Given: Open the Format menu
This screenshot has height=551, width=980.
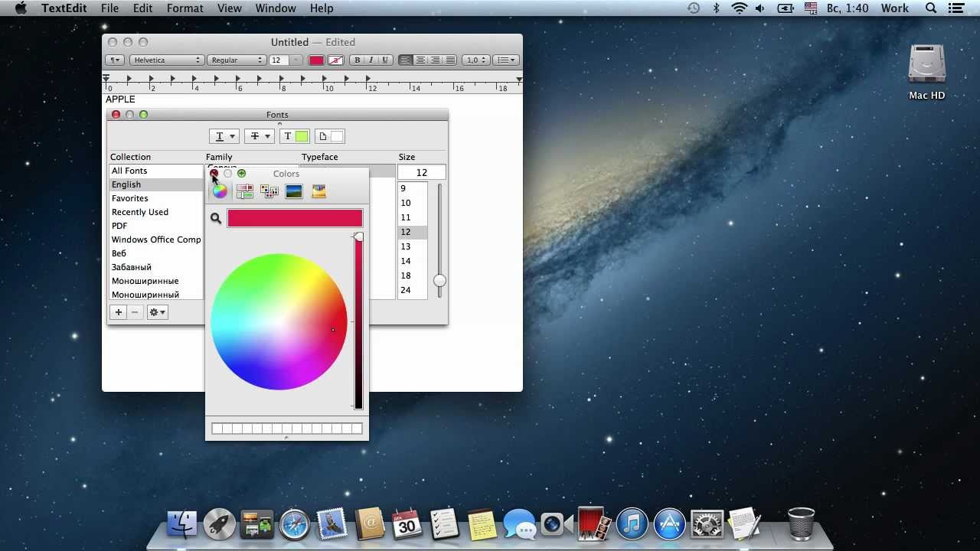Looking at the screenshot, I should point(185,8).
